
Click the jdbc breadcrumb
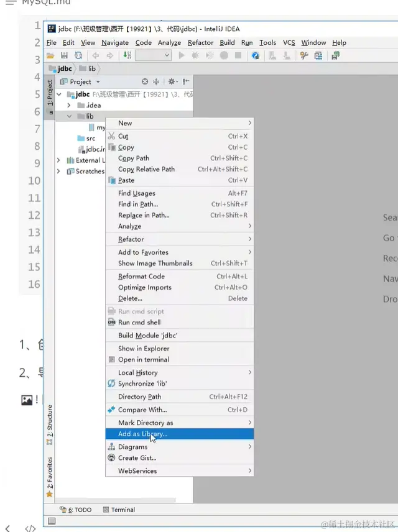click(61, 68)
